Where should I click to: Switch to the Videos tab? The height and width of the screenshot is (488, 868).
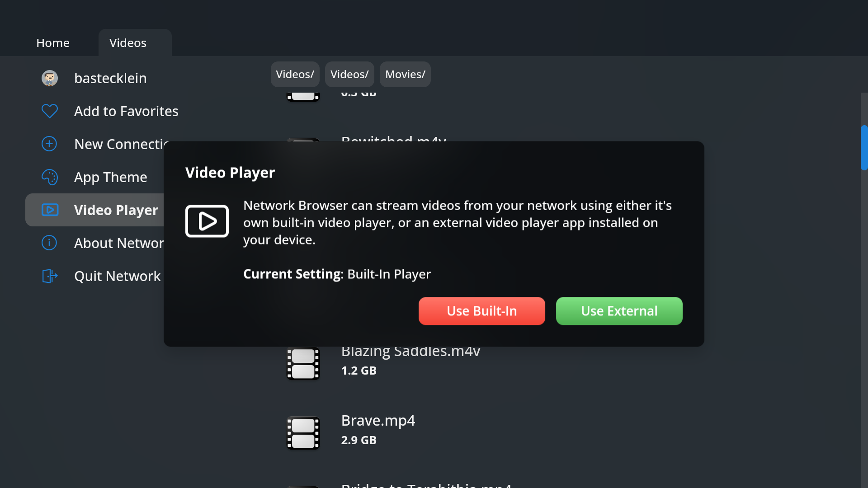[128, 42]
